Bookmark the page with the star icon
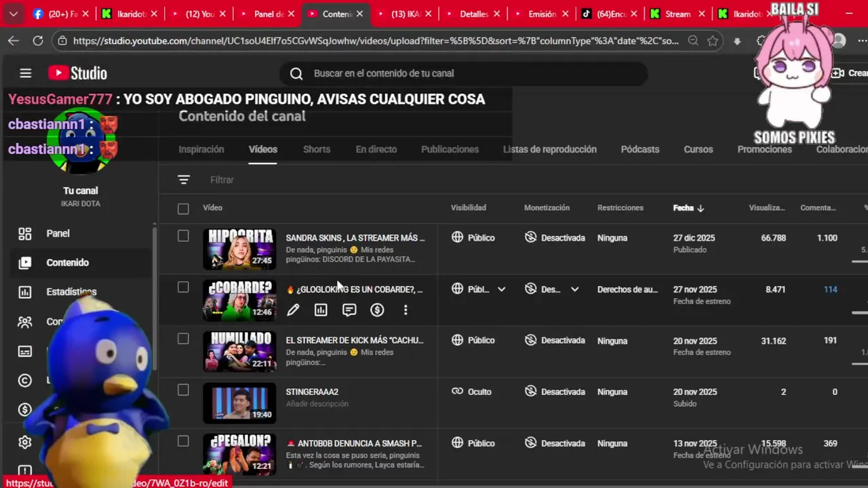The image size is (868, 488). (x=713, y=41)
